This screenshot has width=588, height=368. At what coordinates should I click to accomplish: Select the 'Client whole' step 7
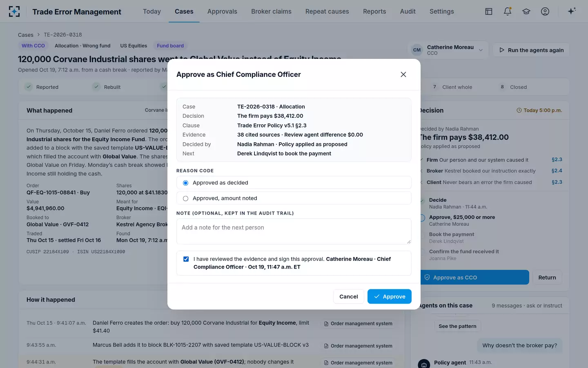[x=452, y=87]
